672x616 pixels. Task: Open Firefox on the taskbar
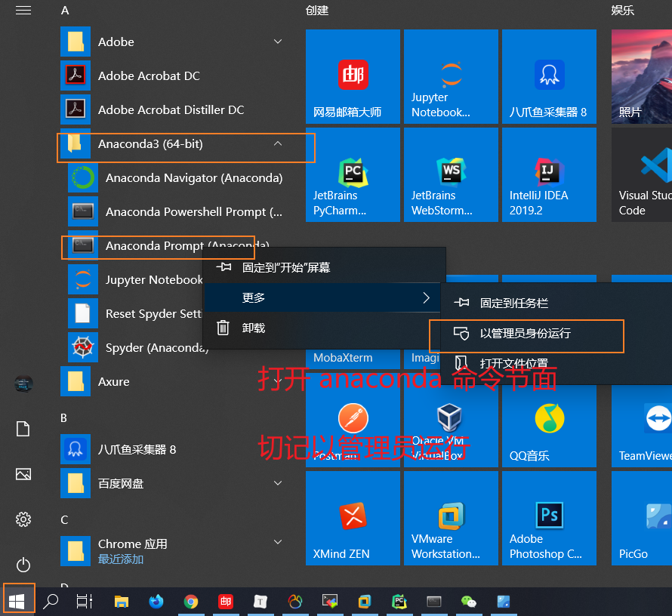(156, 602)
